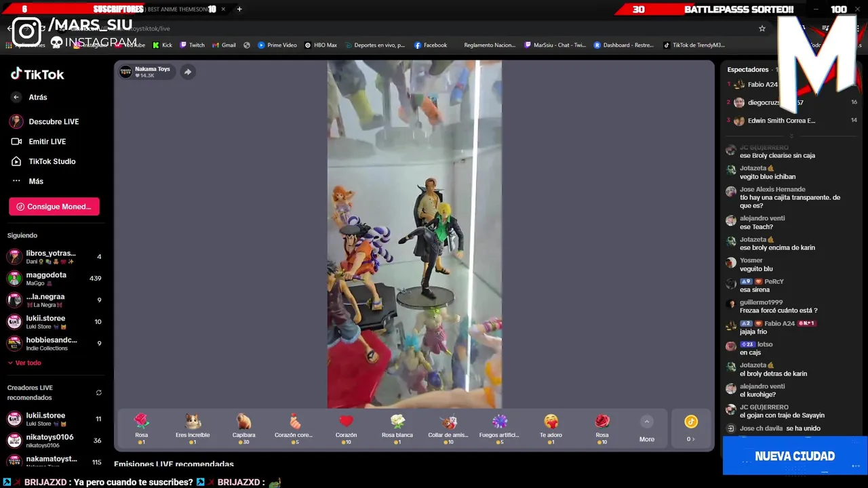Open recommended creator nikatoys0106

(54, 441)
